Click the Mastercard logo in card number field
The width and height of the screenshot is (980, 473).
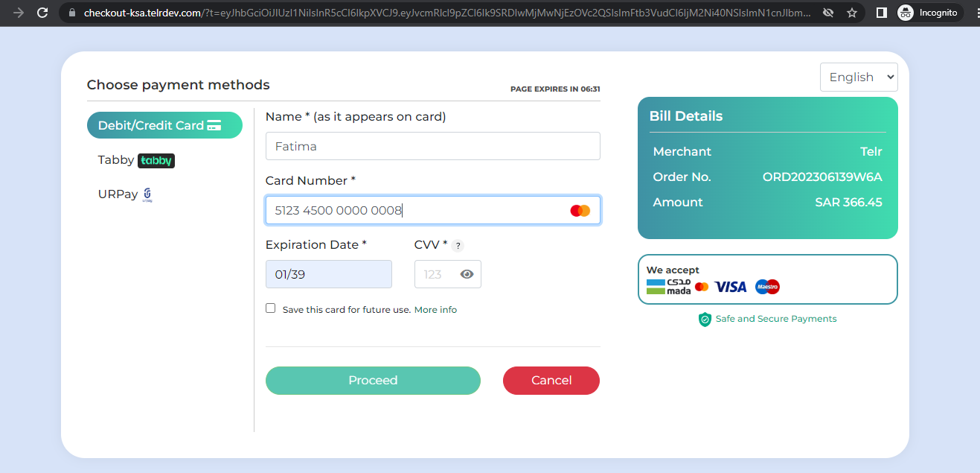coord(580,211)
